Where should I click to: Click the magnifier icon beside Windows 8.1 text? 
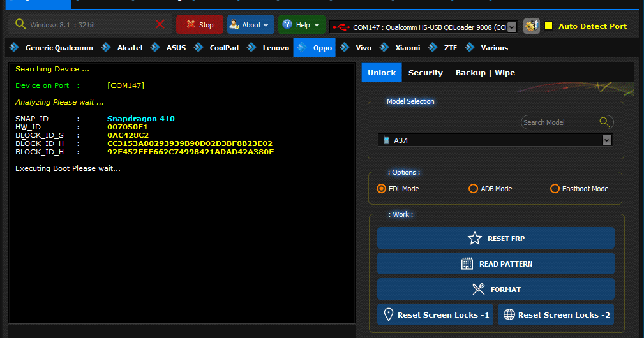tap(20, 24)
